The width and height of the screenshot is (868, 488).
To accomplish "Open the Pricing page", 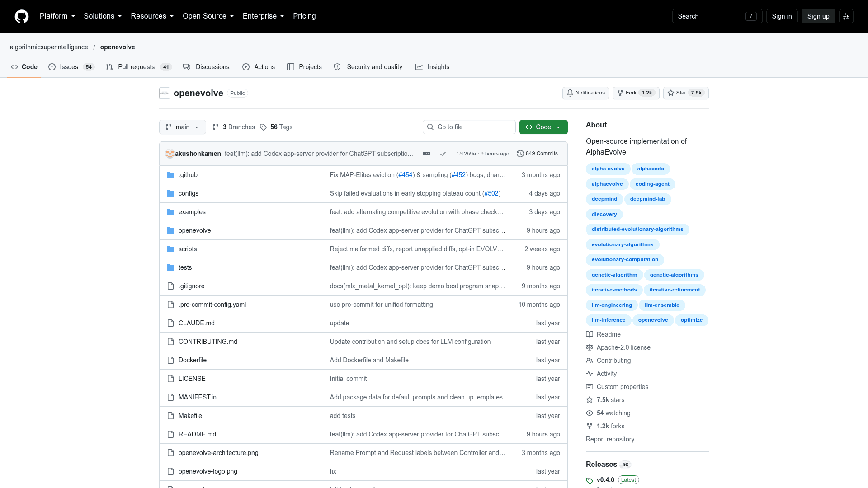I will point(304,16).
